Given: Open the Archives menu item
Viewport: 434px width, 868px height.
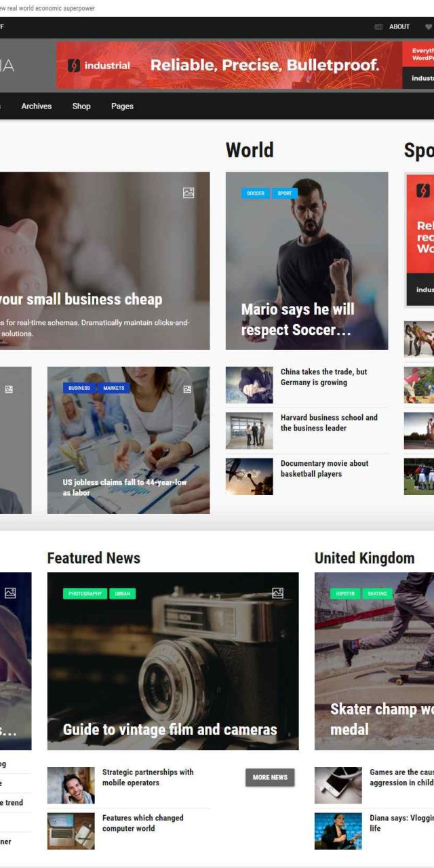Looking at the screenshot, I should point(37,106).
